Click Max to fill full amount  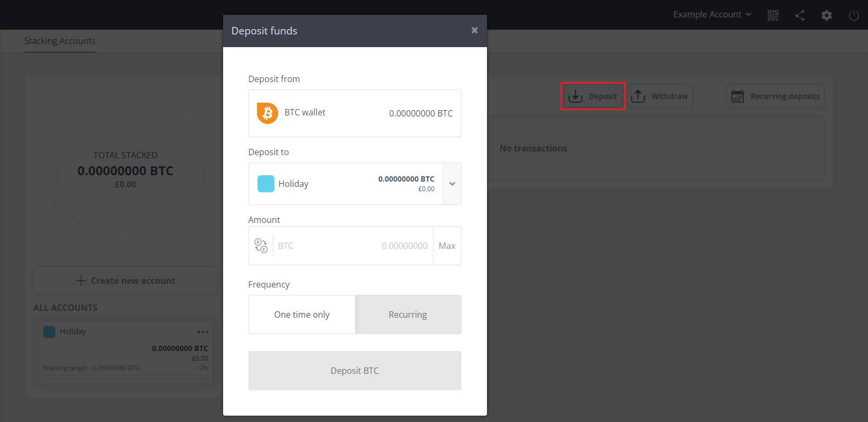(x=447, y=246)
